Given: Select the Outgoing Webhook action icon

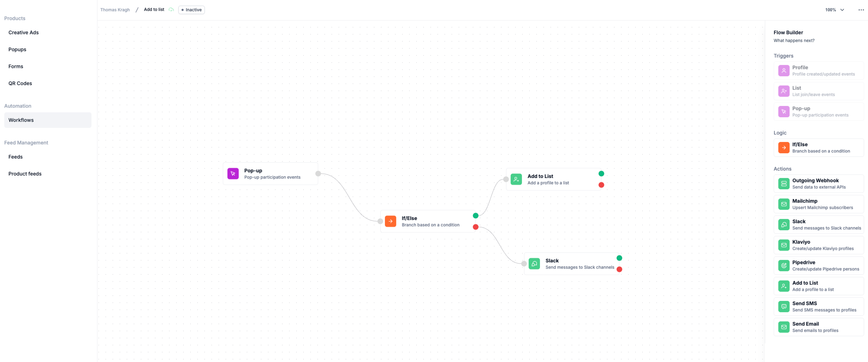Looking at the screenshot, I should point(783,184).
